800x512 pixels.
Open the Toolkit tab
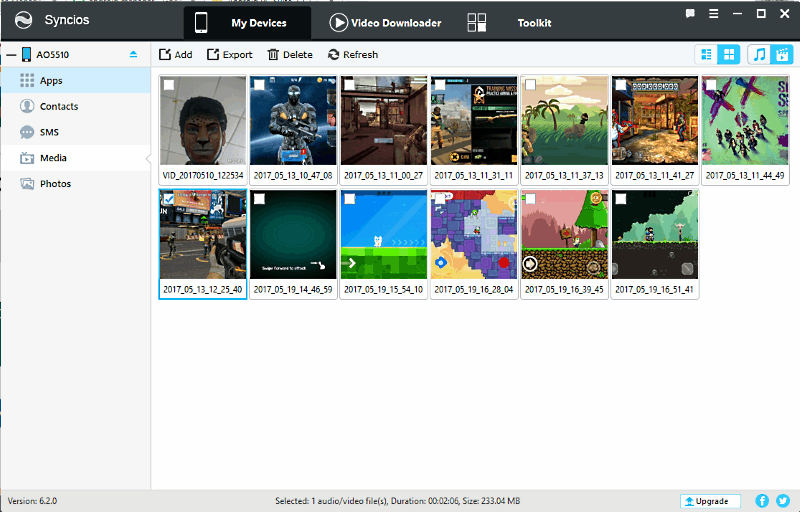(x=534, y=23)
